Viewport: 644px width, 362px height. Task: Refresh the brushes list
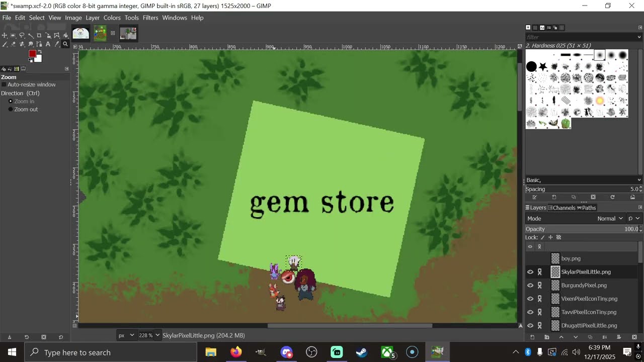[x=612, y=197]
